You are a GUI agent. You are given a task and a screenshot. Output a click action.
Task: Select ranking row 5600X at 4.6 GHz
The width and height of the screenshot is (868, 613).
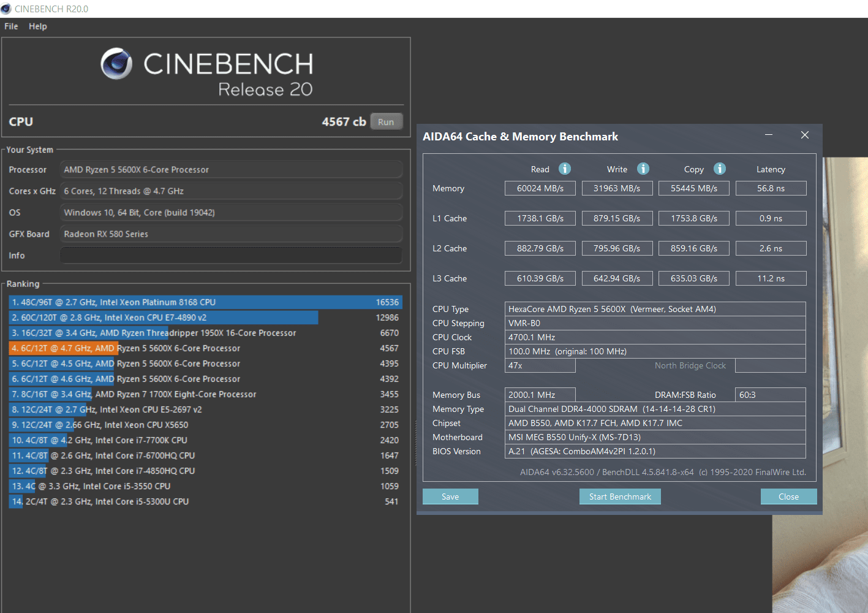point(205,379)
